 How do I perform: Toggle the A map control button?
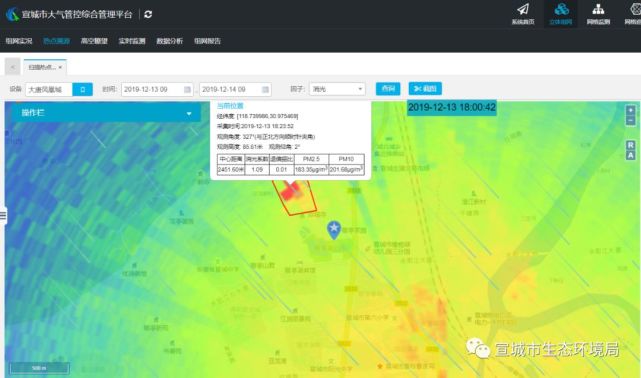tap(630, 155)
